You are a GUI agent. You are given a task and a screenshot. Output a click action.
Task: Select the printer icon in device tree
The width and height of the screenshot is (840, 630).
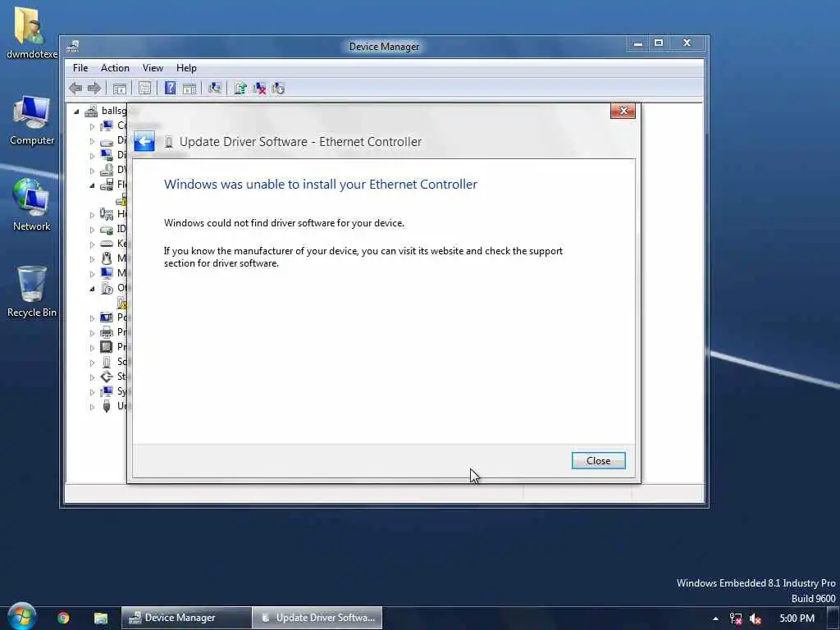pyautogui.click(x=107, y=332)
